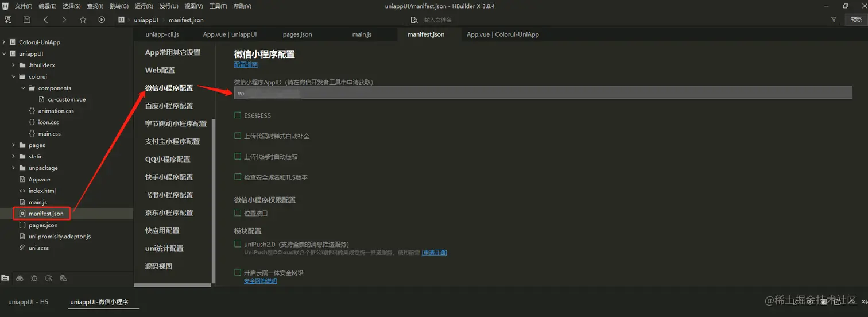Viewport: 868px width, 317px height.
Task: Open the binoculars search panel icon
Action: pos(20,278)
